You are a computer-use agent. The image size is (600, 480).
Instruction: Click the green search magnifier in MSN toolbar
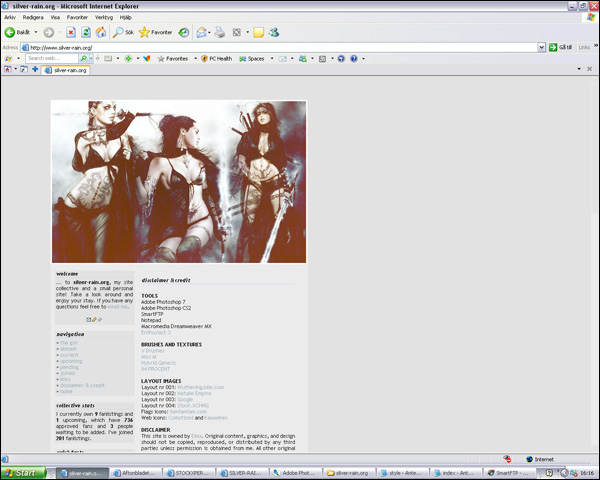83,59
